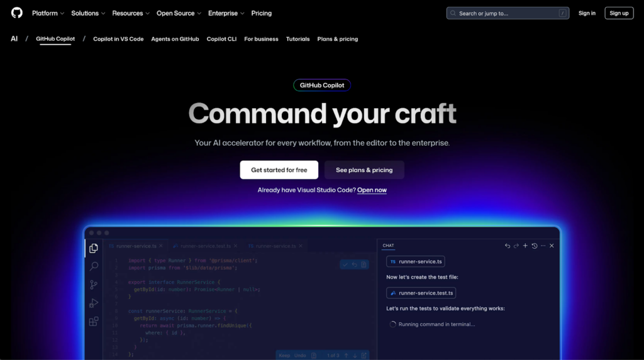This screenshot has width=644, height=360.
Task: Click the edit icon at review bar end
Action: [364, 356]
